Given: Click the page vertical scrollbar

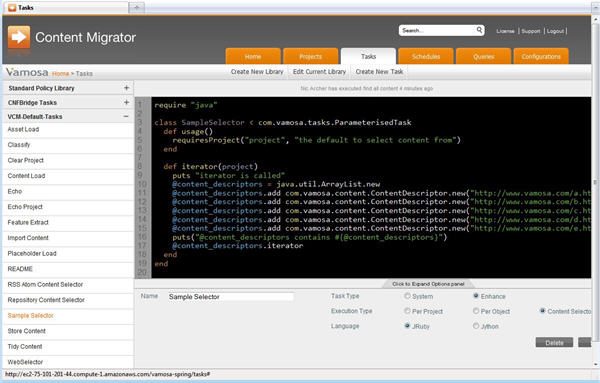Looking at the screenshot, I should pos(595,184).
